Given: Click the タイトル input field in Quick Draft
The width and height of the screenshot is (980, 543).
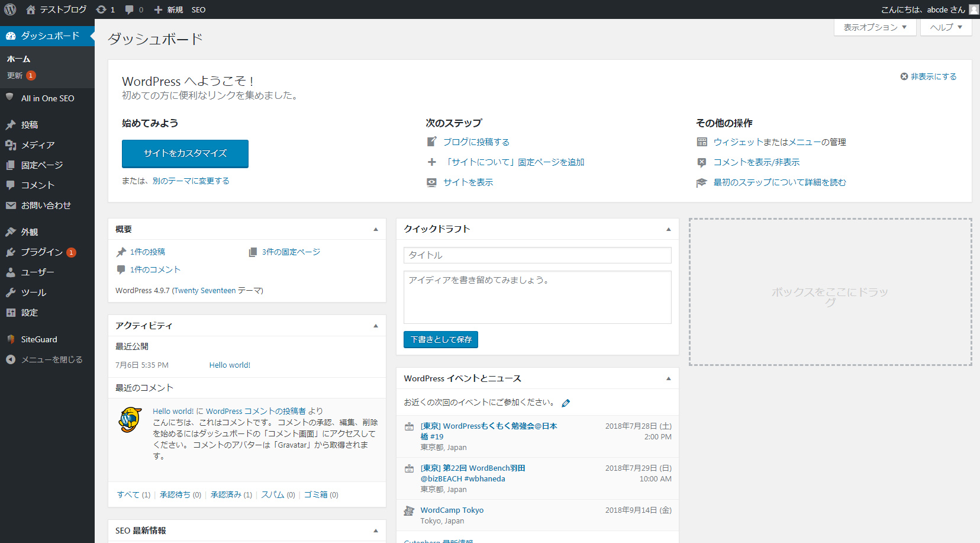Looking at the screenshot, I should point(537,255).
